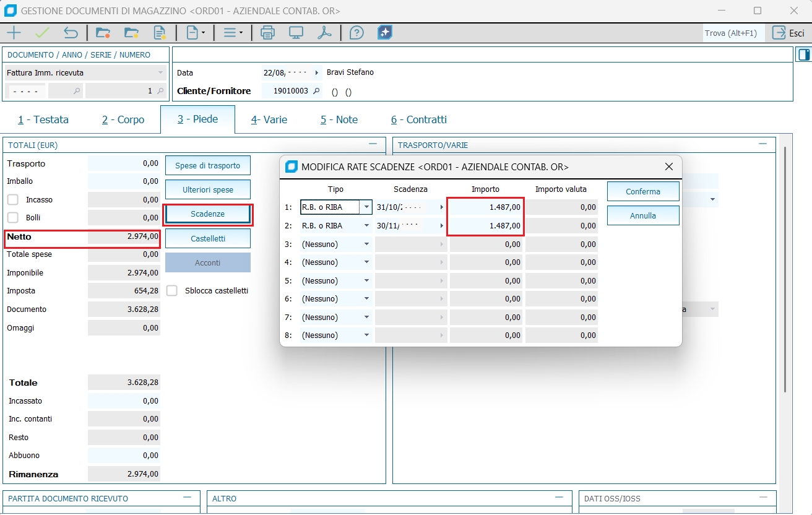812x515 pixels.
Task: Check the Sblocca castelletti option
Action: point(172,291)
